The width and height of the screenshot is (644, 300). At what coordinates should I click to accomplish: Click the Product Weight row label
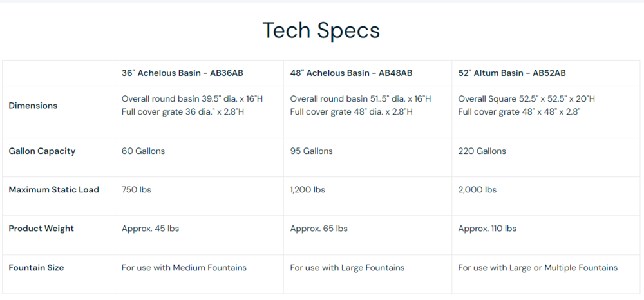(41, 229)
